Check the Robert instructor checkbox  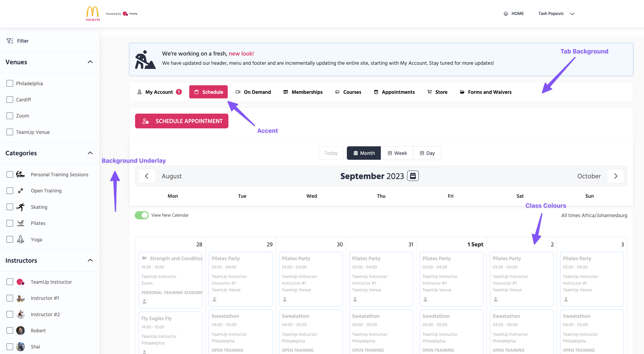(10, 330)
